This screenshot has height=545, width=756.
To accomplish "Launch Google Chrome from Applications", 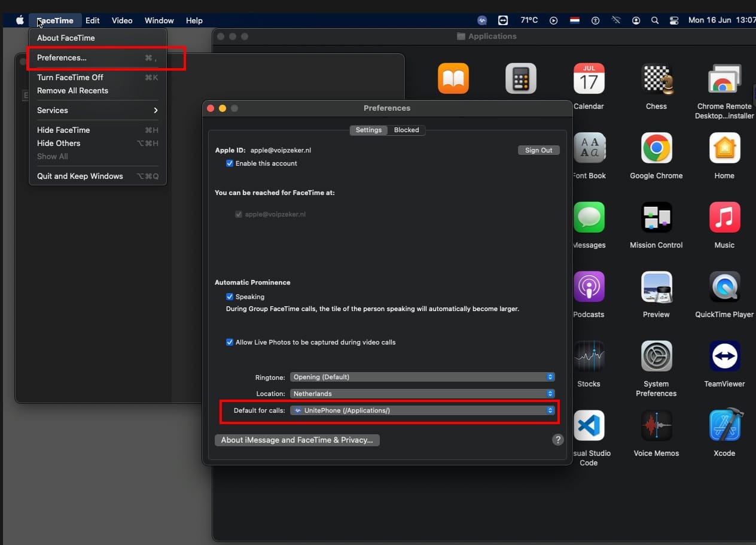I will click(656, 148).
